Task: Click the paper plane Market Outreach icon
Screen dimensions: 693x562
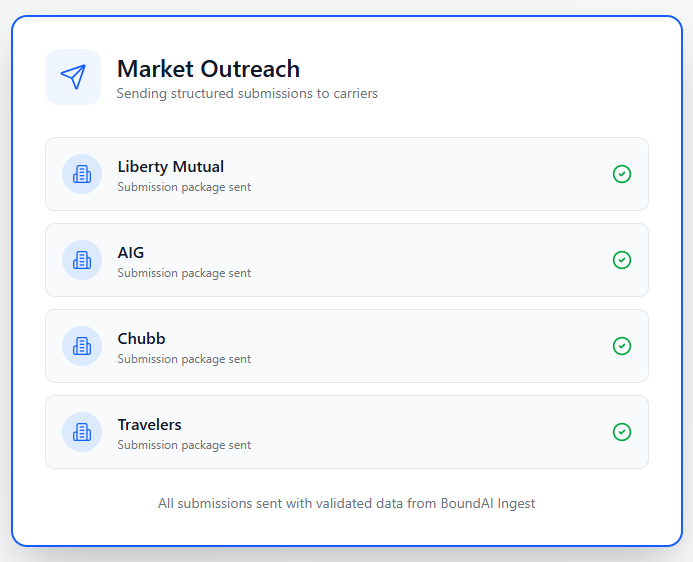Action: 73,77
